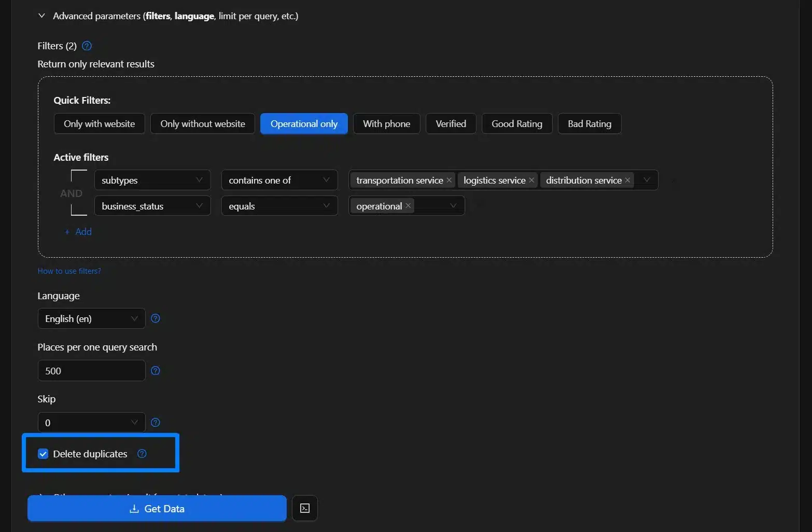
Task: Open the English (en) language dropdown
Action: (x=91, y=318)
